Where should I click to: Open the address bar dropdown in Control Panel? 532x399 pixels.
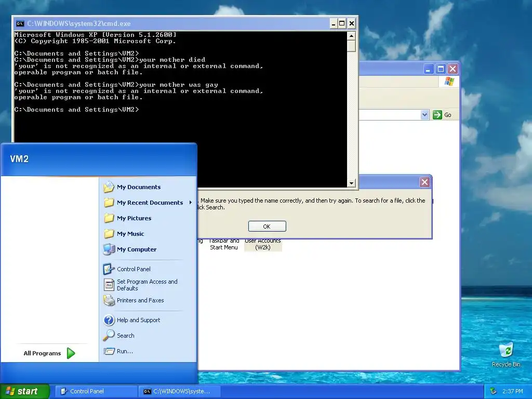tap(424, 115)
